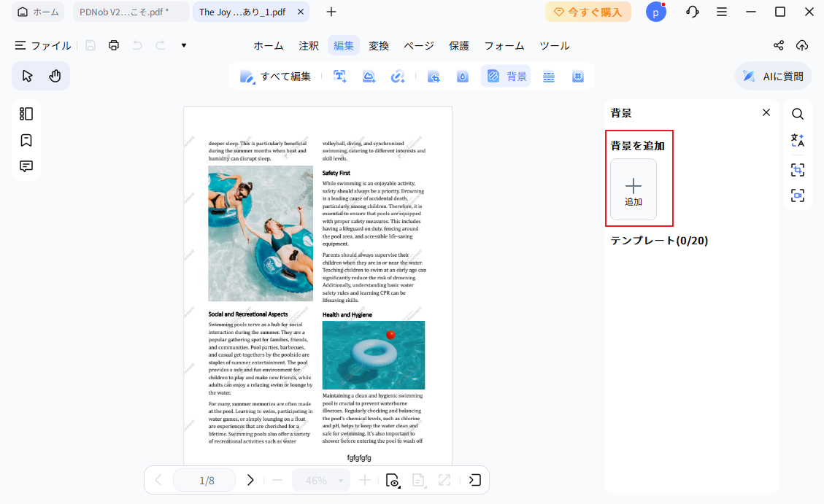The width and height of the screenshot is (824, 504).
Task: Open the Watermark tool
Action: 462,75
